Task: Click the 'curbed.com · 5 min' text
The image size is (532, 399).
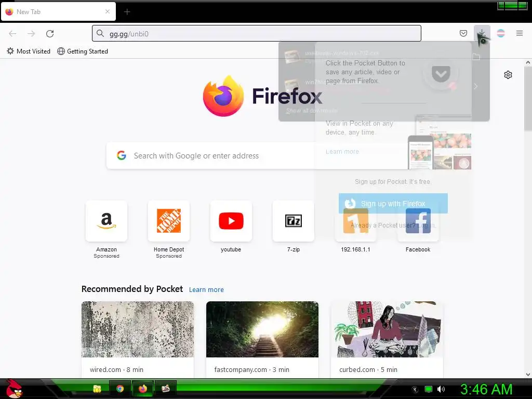Action: (368, 369)
